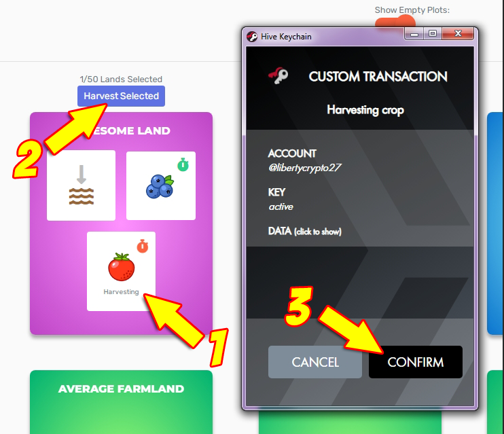This screenshot has width=504, height=434.
Task: Click the red timer icon on tomato plot
Action: pyautogui.click(x=143, y=247)
